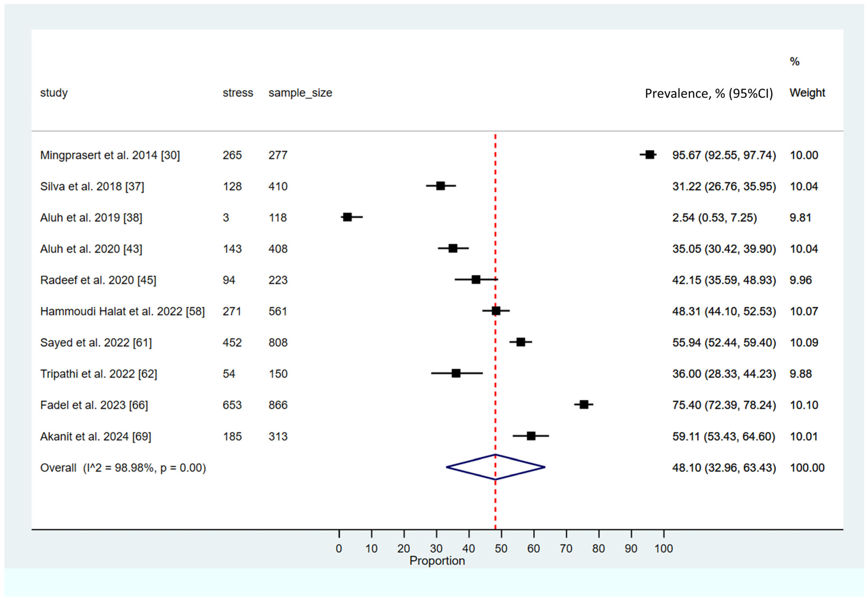Click the 'Fadel et al. 2023 [66]' label
Screen dimensions: 868x601
(94, 405)
